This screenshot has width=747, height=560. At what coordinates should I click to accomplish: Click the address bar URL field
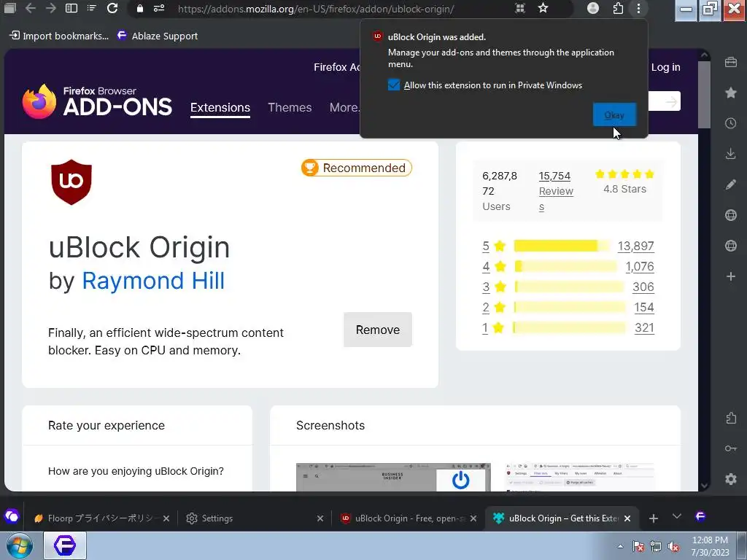(x=315, y=9)
